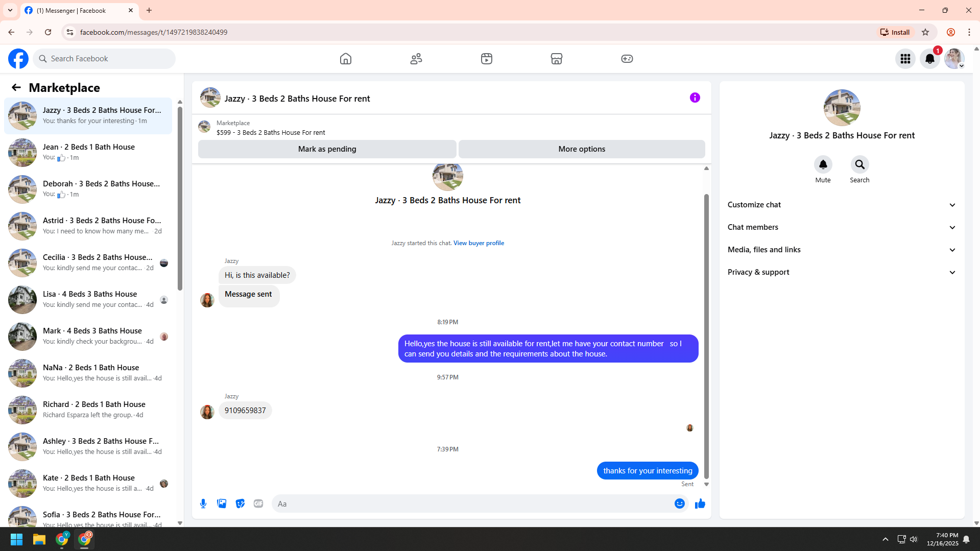Open the Facebook menu grid icon

click(x=905, y=59)
